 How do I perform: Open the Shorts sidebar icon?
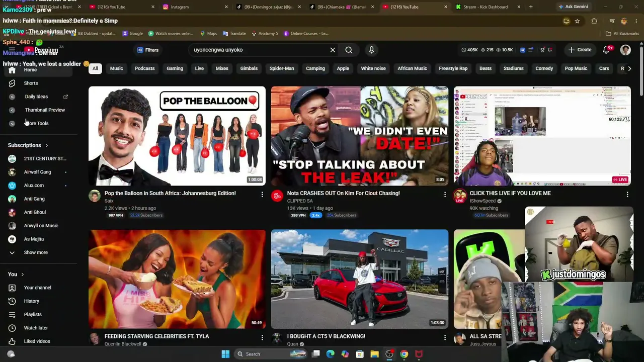pyautogui.click(x=12, y=83)
